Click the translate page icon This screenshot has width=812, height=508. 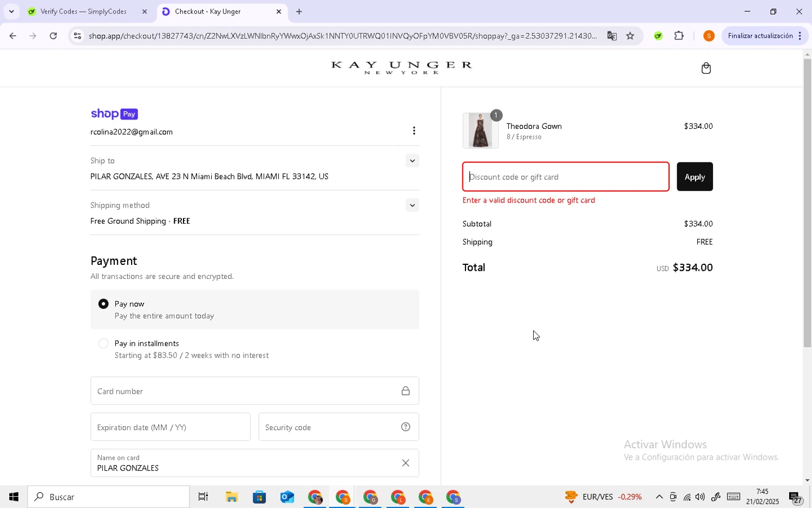coord(612,36)
